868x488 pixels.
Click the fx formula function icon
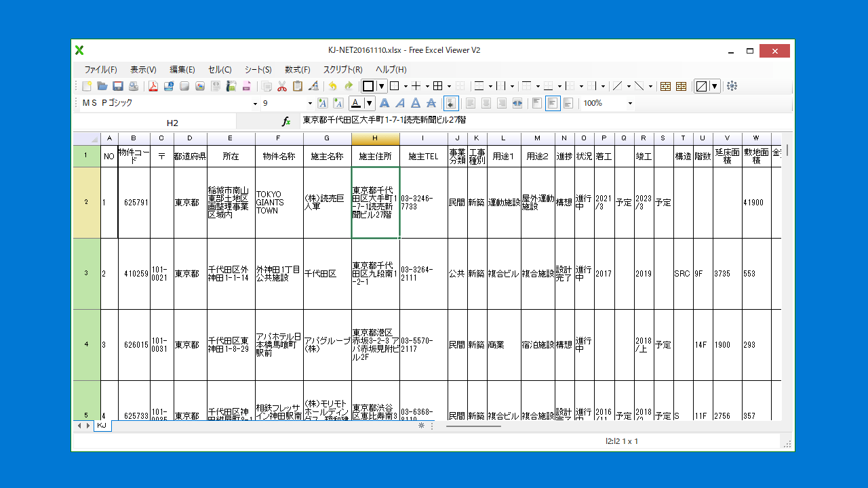(x=286, y=122)
